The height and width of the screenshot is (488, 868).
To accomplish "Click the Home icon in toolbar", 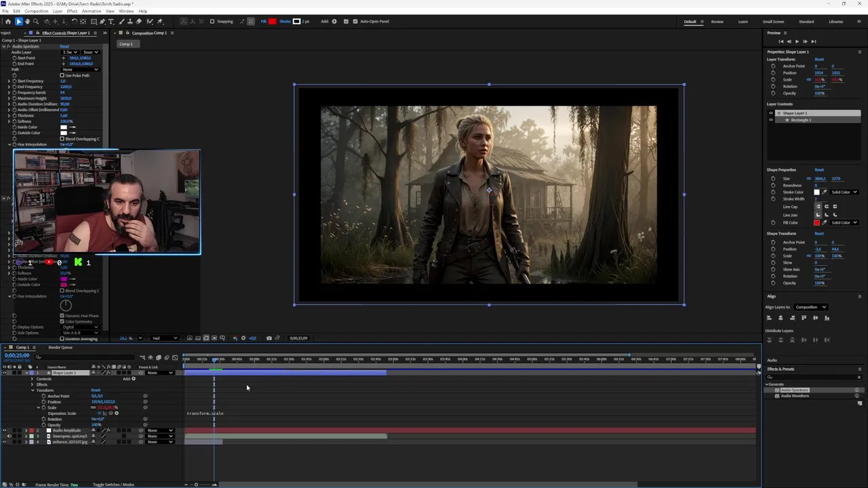I will click(8, 22).
